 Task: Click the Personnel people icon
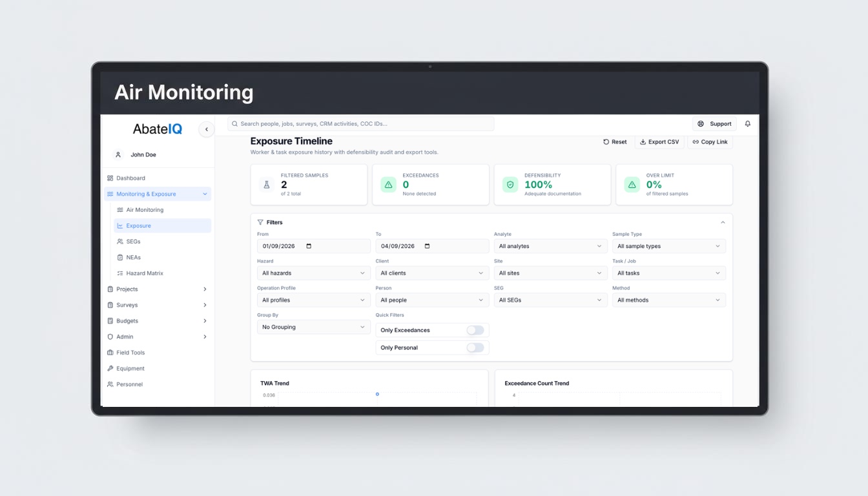point(110,384)
